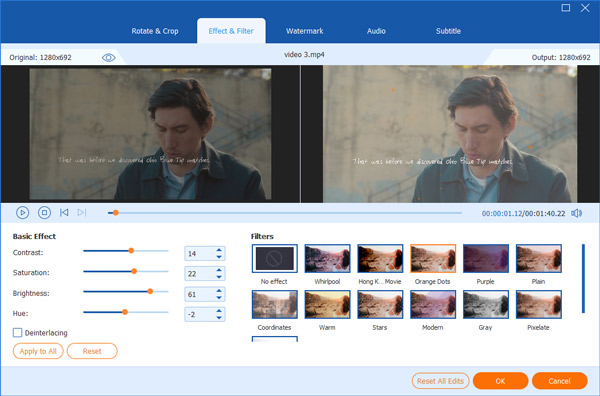Close the editor window
This screenshot has width=600, height=396.
585,8
